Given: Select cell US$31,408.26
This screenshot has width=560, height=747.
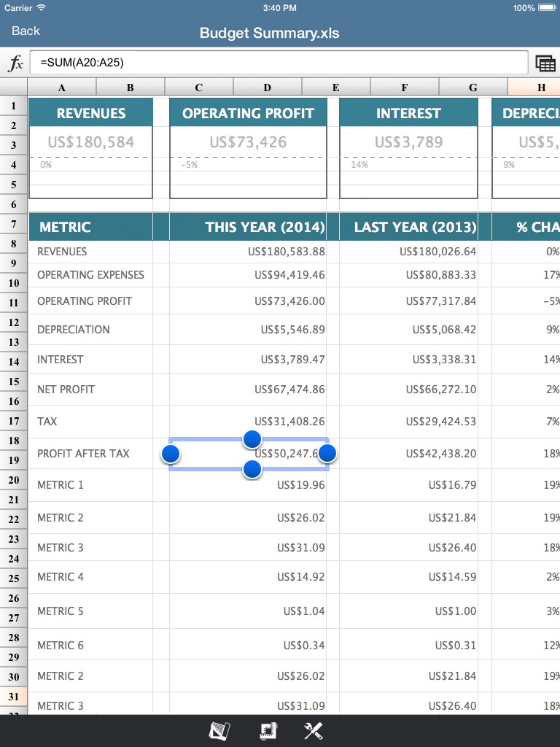Looking at the screenshot, I should (x=289, y=421).
